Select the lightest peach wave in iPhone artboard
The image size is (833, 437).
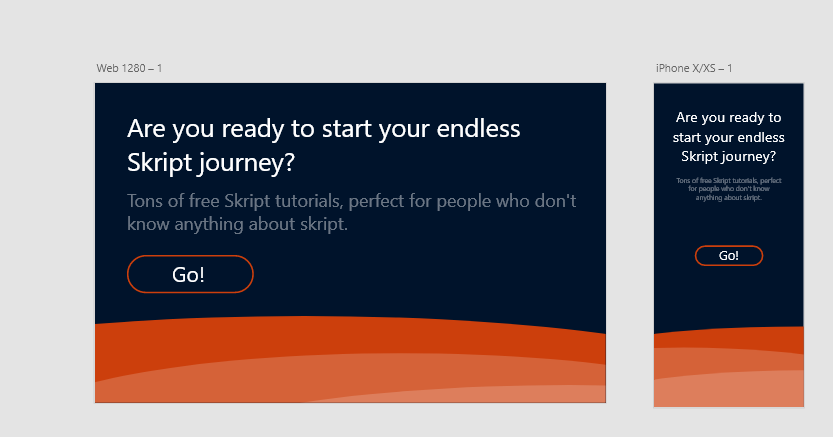click(x=728, y=392)
